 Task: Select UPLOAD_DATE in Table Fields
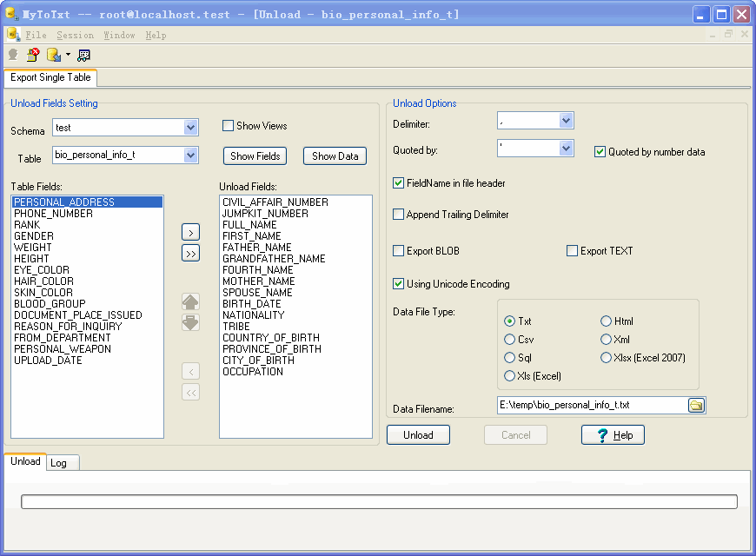tap(87, 361)
